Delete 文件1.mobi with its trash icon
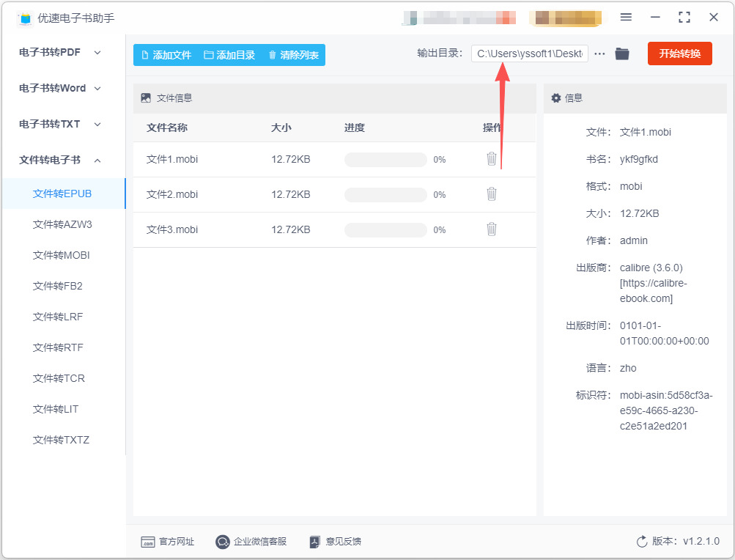Screen dimensions: 735x560 (x=491, y=158)
